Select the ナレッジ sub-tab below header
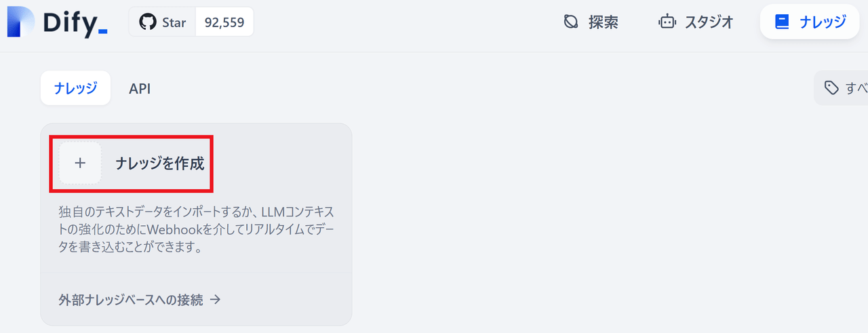This screenshot has width=868, height=333. pos(75,88)
